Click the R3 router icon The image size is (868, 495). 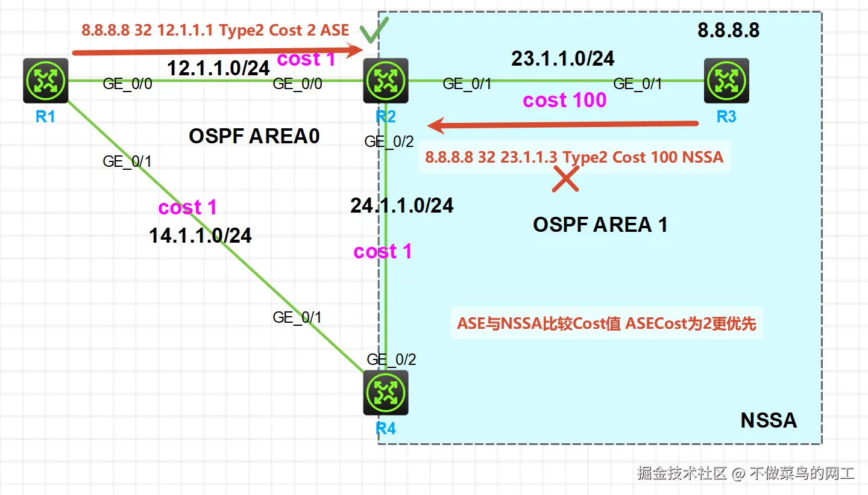coord(727,81)
